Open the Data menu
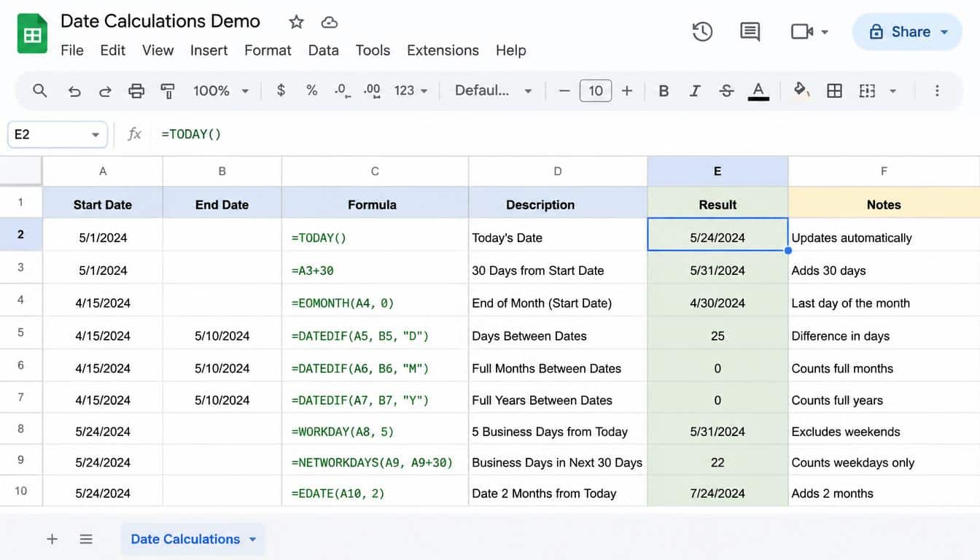Viewport: 980px width, 560px height. pos(323,50)
